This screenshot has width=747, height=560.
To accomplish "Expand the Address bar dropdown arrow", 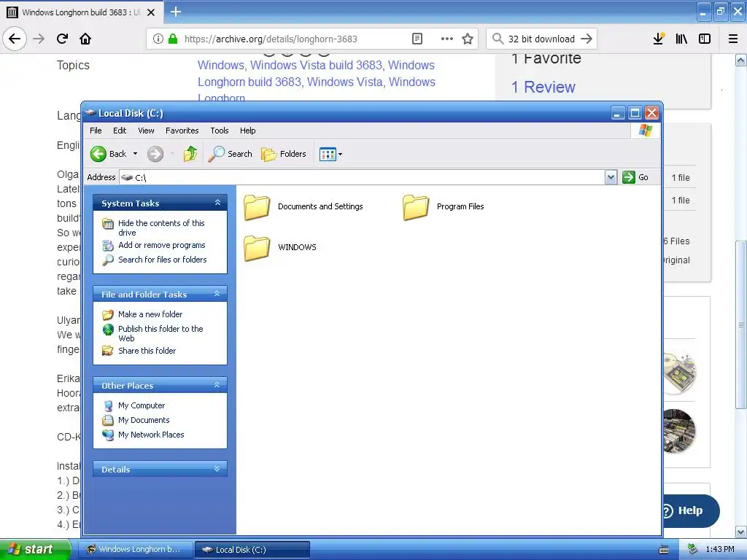I will click(611, 178).
